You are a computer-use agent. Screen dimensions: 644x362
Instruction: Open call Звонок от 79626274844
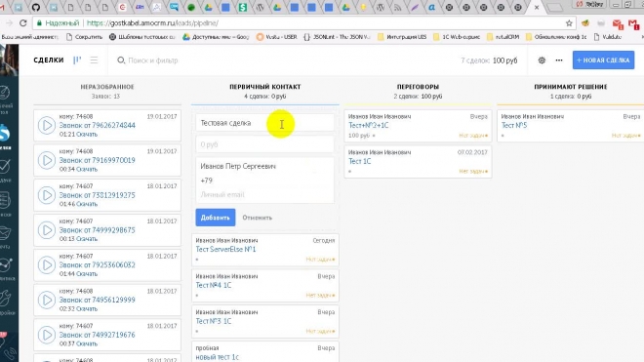97,125
